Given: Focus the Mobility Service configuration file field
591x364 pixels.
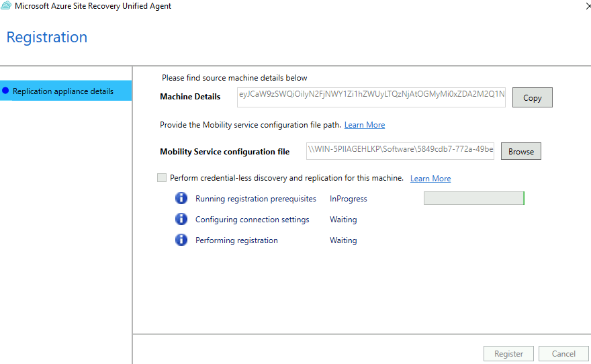Looking at the screenshot, I should [400, 151].
